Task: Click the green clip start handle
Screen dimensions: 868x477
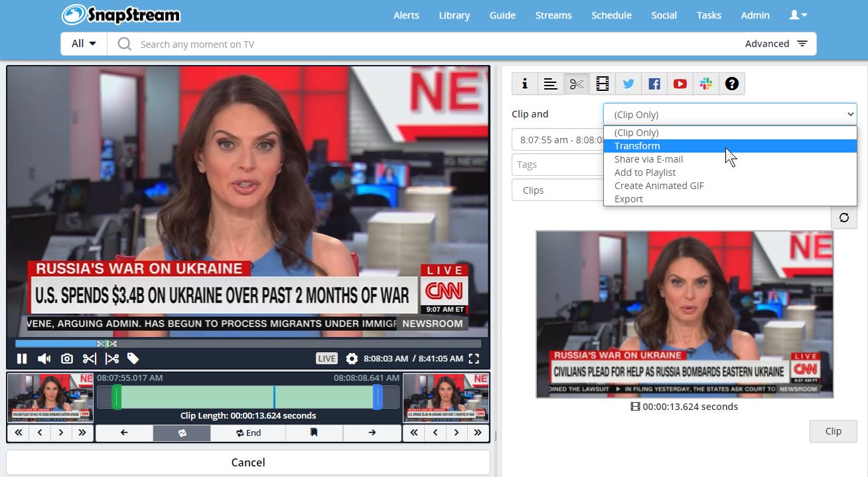Action: [x=116, y=397]
